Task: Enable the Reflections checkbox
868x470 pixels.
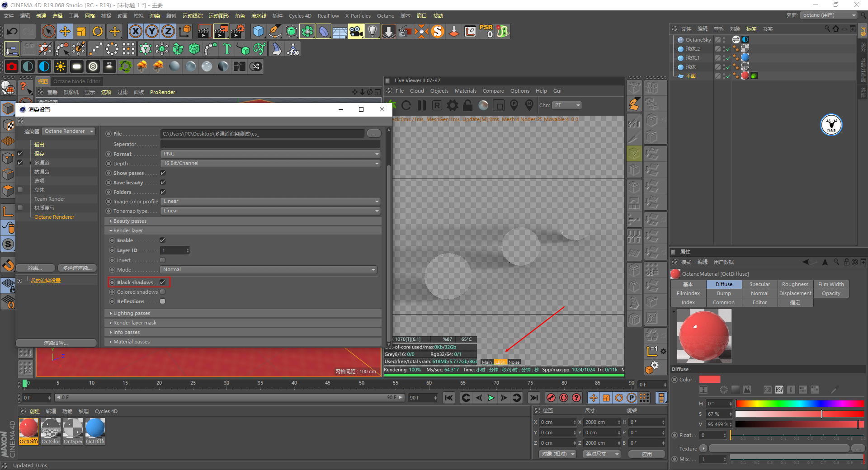Action: pyautogui.click(x=162, y=301)
